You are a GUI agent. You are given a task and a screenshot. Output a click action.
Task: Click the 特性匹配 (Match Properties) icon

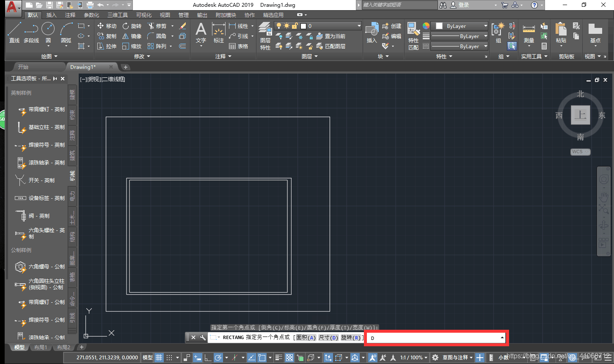click(413, 36)
